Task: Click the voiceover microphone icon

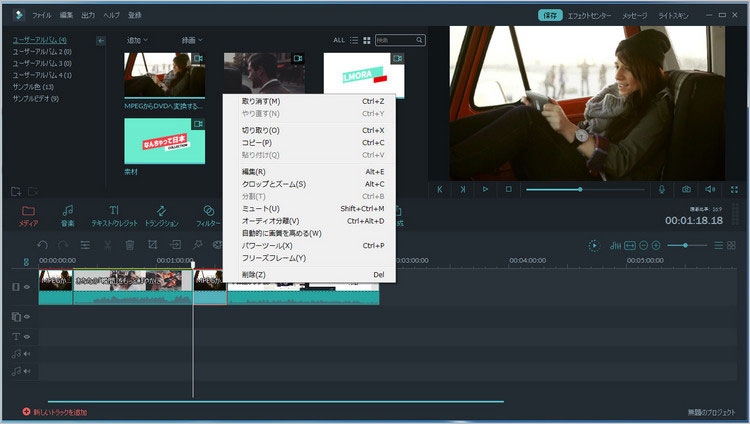Action: coord(661,189)
